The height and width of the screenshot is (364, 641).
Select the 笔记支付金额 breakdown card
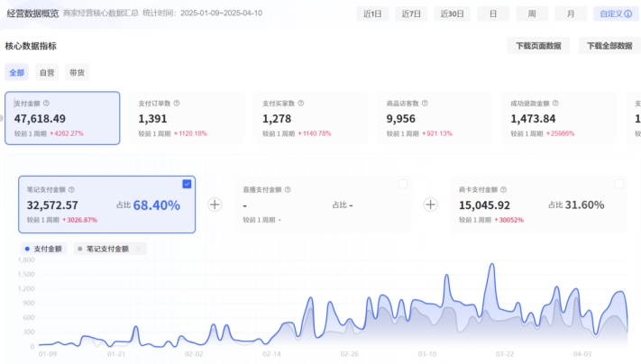coord(106,205)
